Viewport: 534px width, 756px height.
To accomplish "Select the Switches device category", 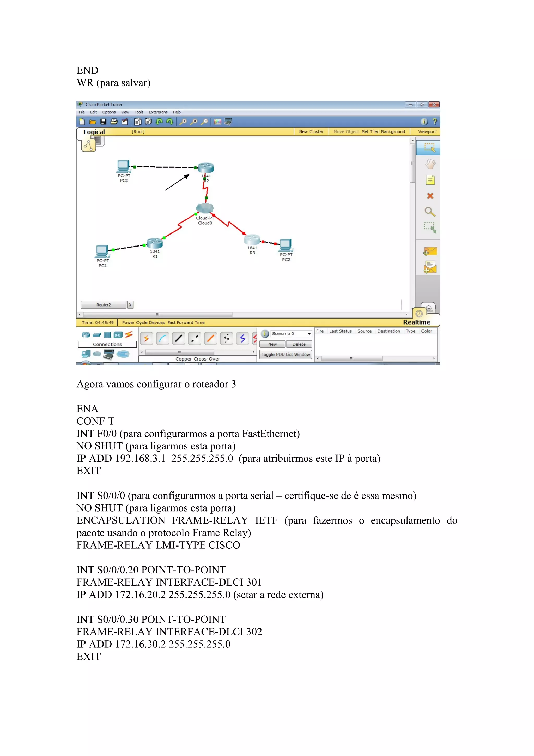I will tap(97, 335).
